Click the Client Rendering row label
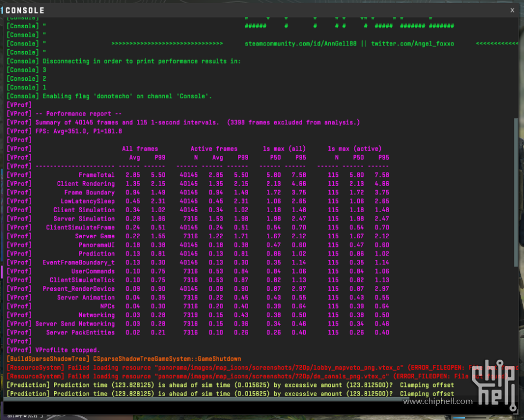 (x=86, y=184)
